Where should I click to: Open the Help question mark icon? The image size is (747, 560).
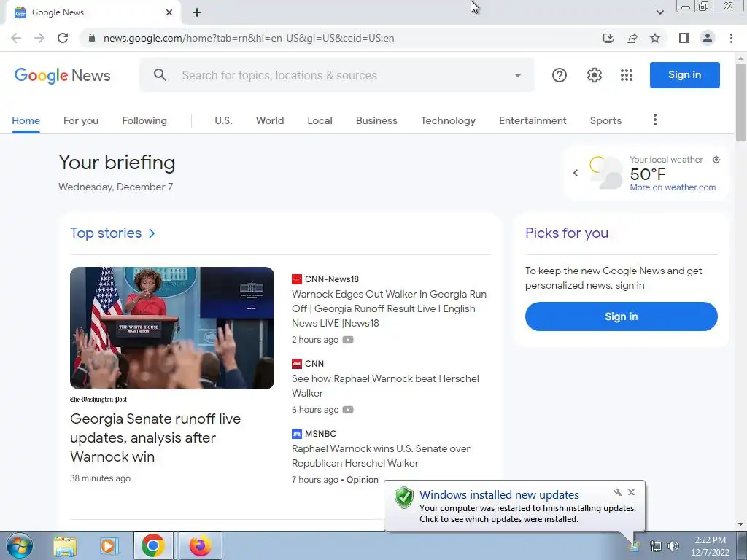click(x=560, y=75)
